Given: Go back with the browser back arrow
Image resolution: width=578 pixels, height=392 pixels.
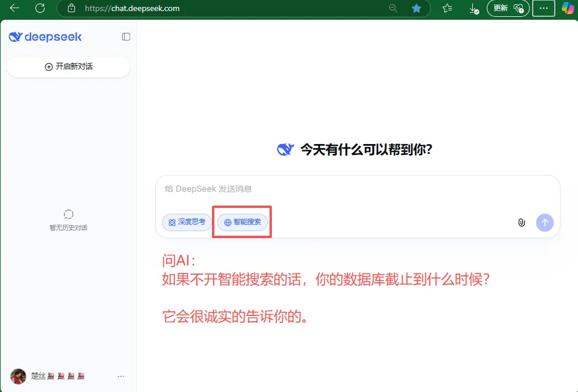Looking at the screenshot, I should pos(15,8).
